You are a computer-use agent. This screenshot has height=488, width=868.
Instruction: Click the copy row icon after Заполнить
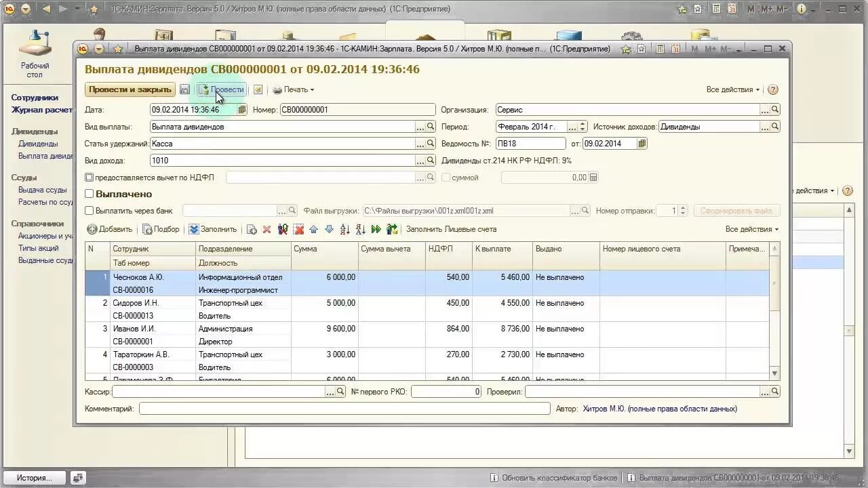pos(252,230)
